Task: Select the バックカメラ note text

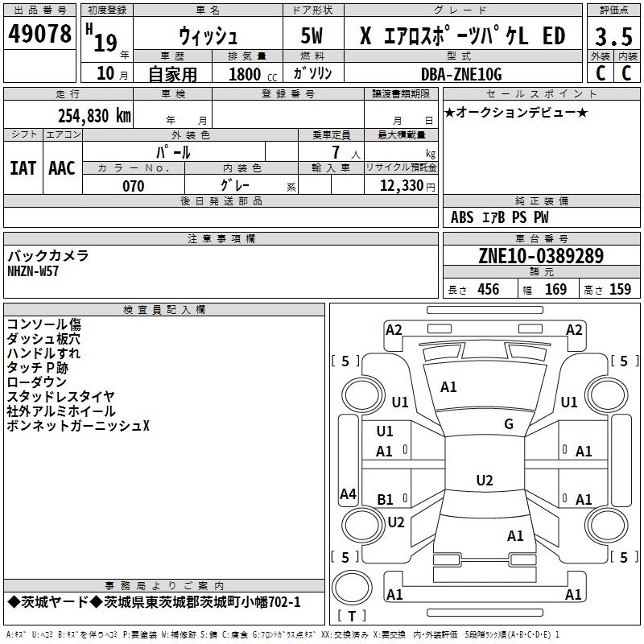Action: point(48,256)
